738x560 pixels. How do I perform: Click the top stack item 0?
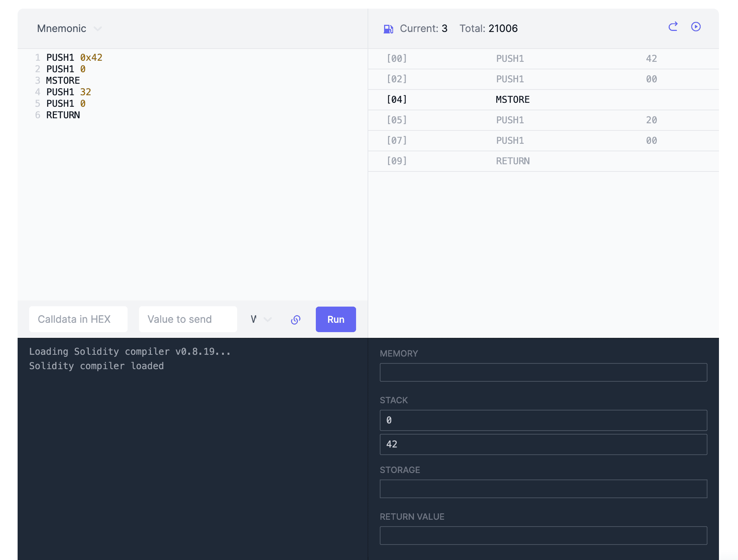pos(543,420)
